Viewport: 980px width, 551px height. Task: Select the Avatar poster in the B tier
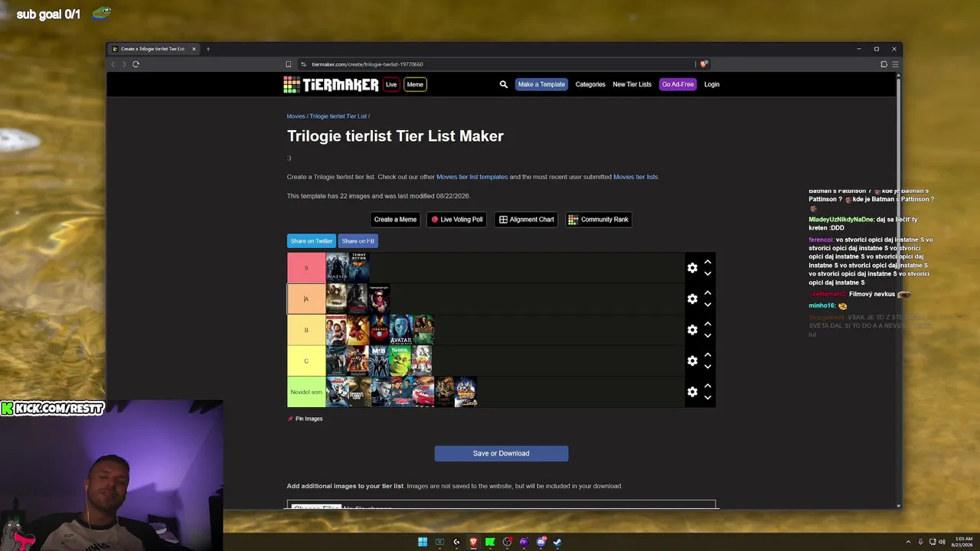pyautogui.click(x=401, y=330)
